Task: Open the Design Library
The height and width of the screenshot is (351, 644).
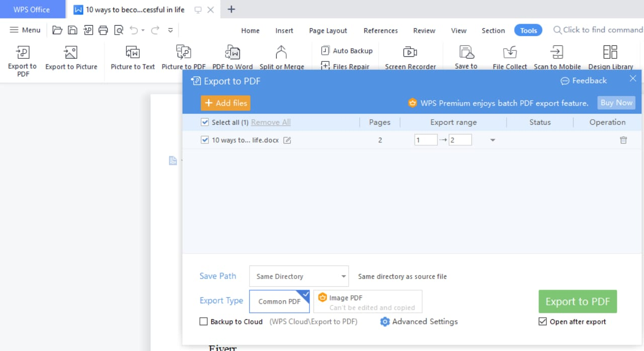Action: pos(610,56)
